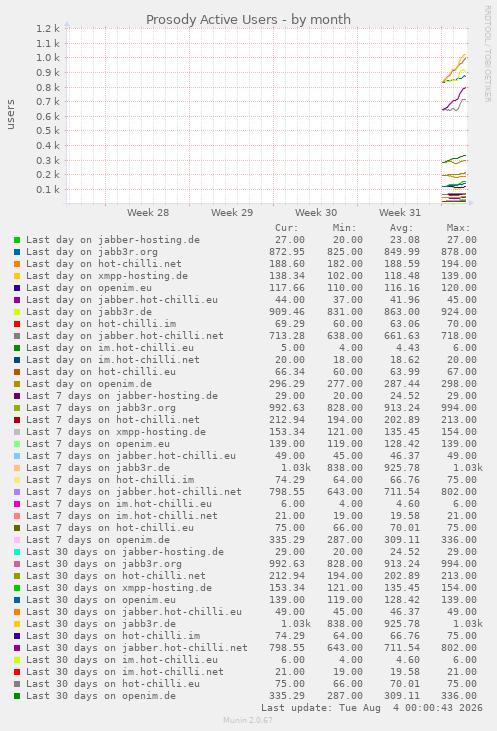
Task: Click the 'Min:' column header
Action: (344, 228)
